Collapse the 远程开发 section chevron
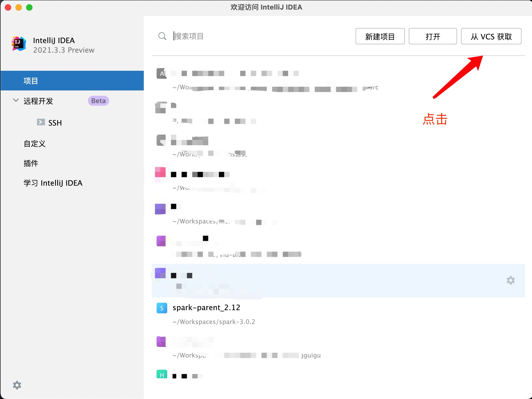The width and height of the screenshot is (532, 399). click(16, 101)
